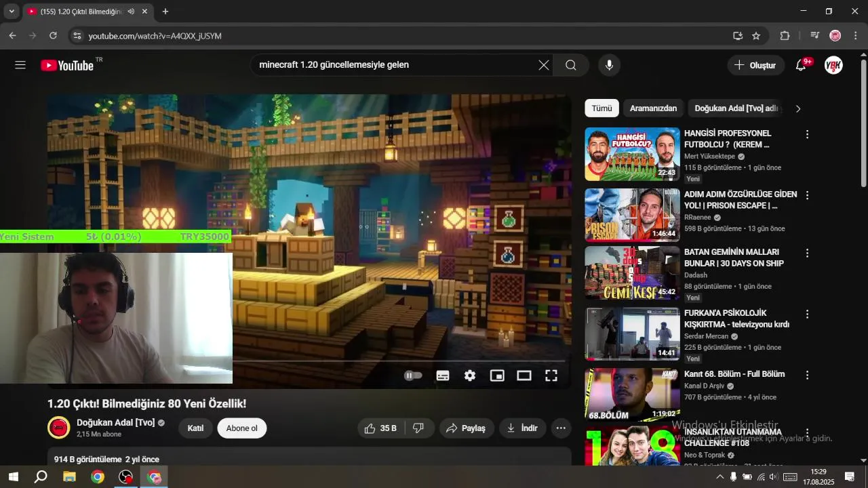Open Chrome profile avatar
Viewport: 868px width, 488px height.
[x=835, y=36]
